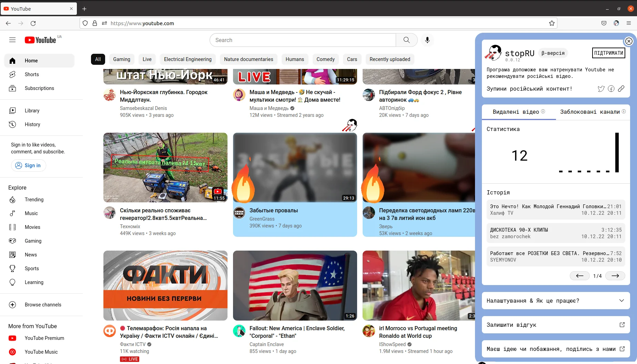Open YouTube Music from the sidebar

(41, 352)
